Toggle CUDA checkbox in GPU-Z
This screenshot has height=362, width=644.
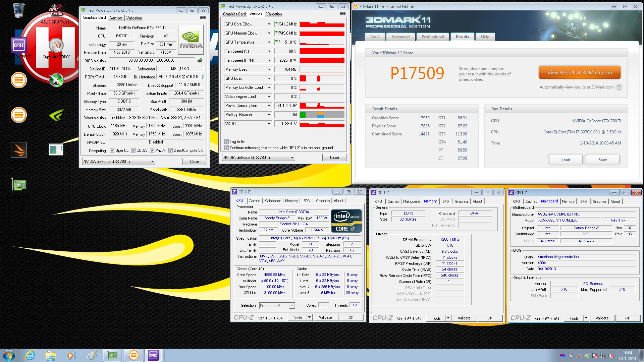point(133,150)
